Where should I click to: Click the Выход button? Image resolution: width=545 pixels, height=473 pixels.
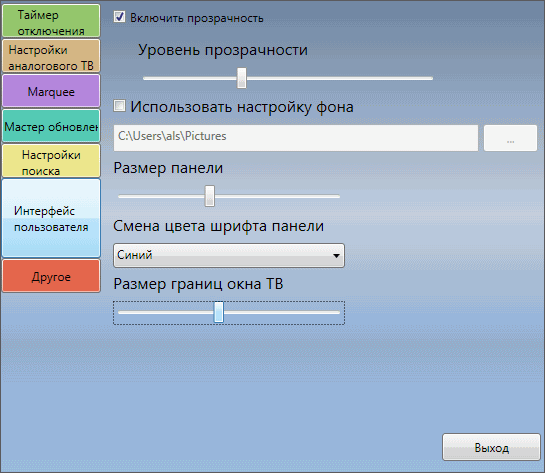(491, 447)
